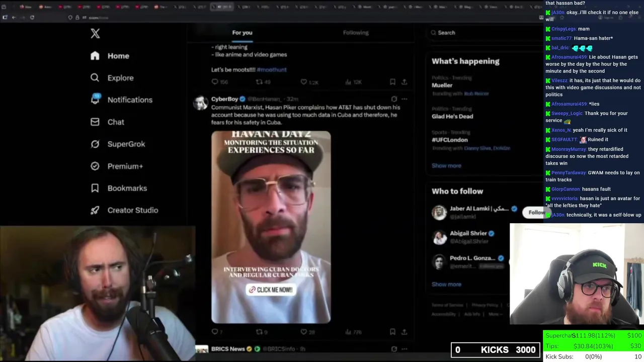This screenshot has height=362, width=644.
Task: Like CyberBoy's post
Action: click(x=304, y=332)
